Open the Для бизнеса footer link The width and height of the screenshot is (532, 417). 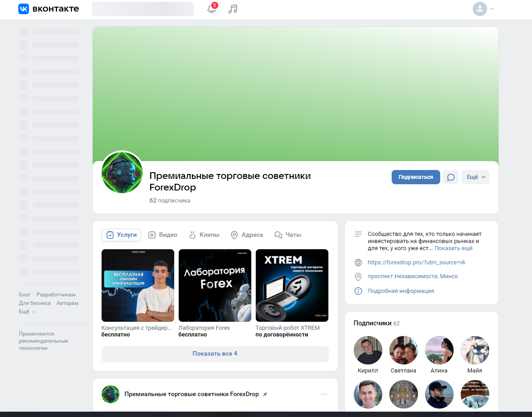pos(35,303)
